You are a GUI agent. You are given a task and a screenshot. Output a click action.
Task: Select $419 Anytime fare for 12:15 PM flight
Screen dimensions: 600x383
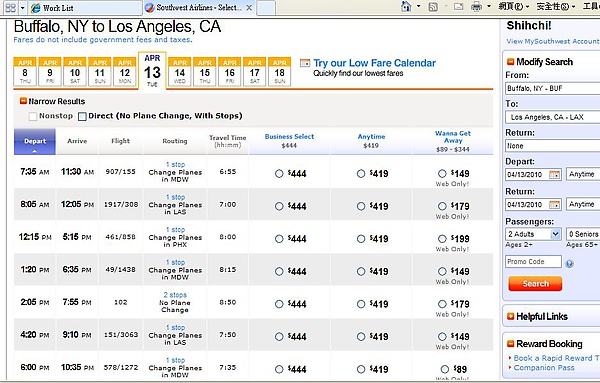pos(361,239)
